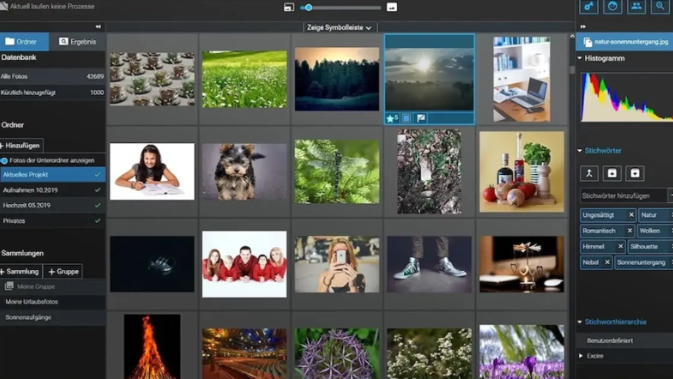673x379 pixels.
Task: Switch to the Ergebnis tab
Action: coord(77,42)
